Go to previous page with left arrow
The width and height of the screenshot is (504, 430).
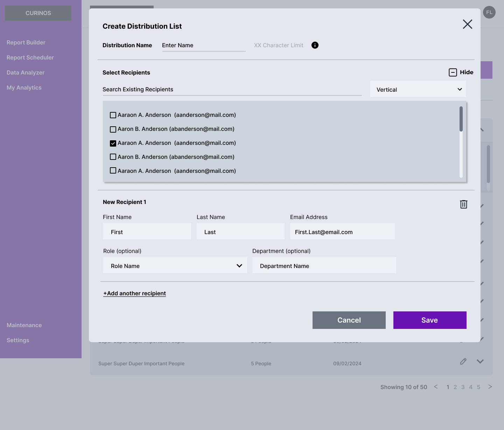coord(436,387)
